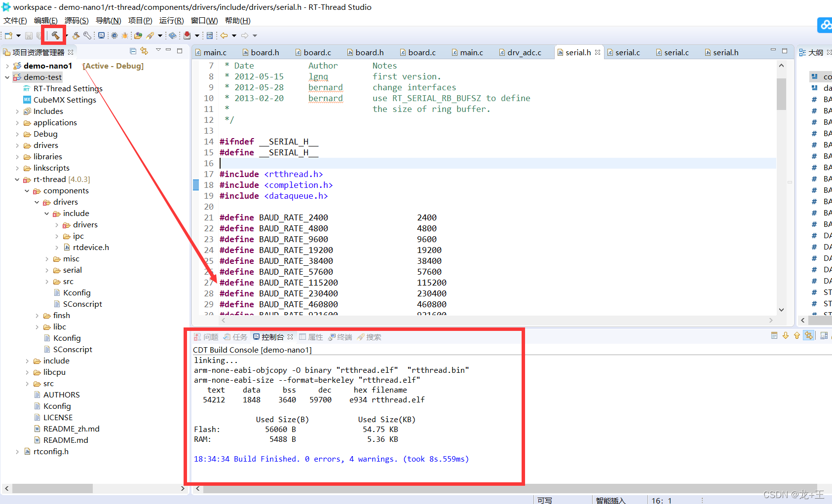The height and width of the screenshot is (504, 832).
Task: Start debugging with the bug icon
Action: 125,36
